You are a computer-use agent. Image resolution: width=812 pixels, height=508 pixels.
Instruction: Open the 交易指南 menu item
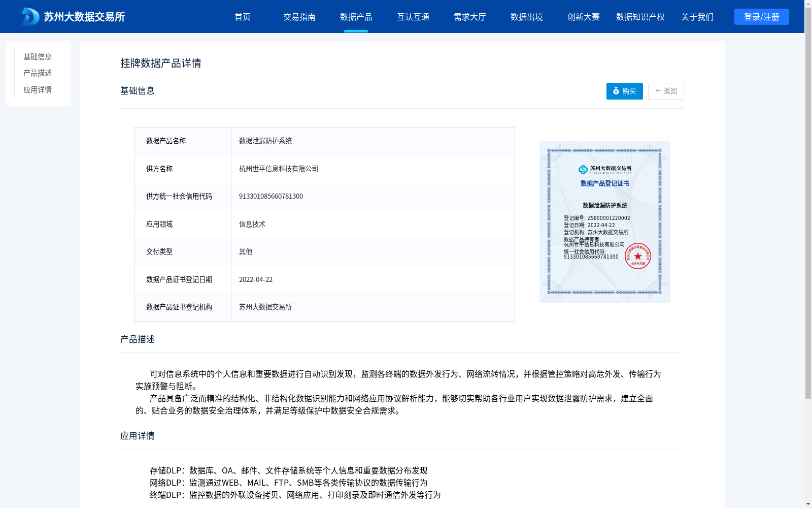pyautogui.click(x=299, y=17)
